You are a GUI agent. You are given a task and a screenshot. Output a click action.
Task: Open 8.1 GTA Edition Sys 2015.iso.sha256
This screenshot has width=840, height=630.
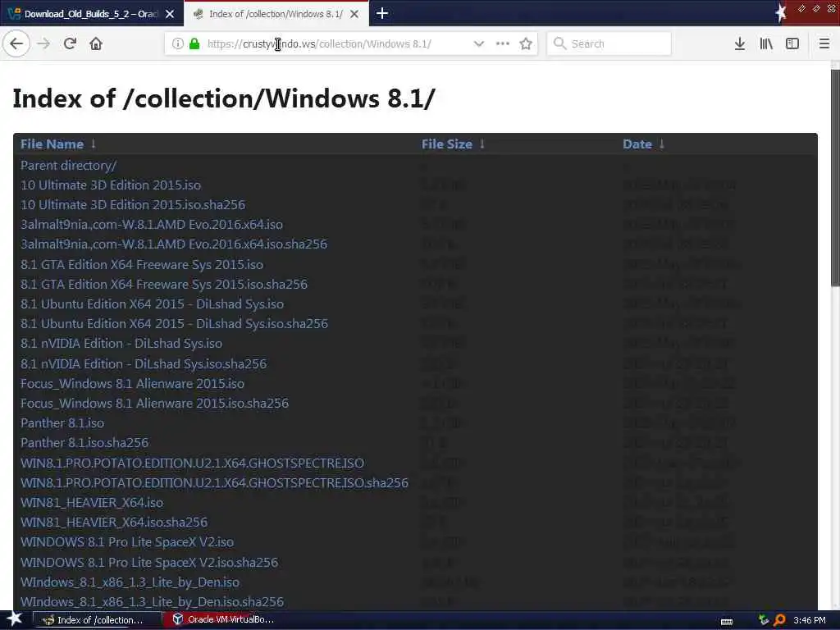click(x=164, y=285)
